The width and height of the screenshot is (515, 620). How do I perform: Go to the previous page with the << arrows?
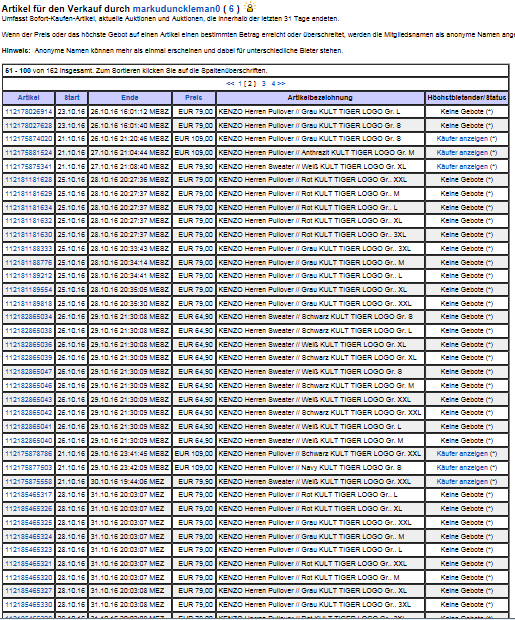click(230, 83)
